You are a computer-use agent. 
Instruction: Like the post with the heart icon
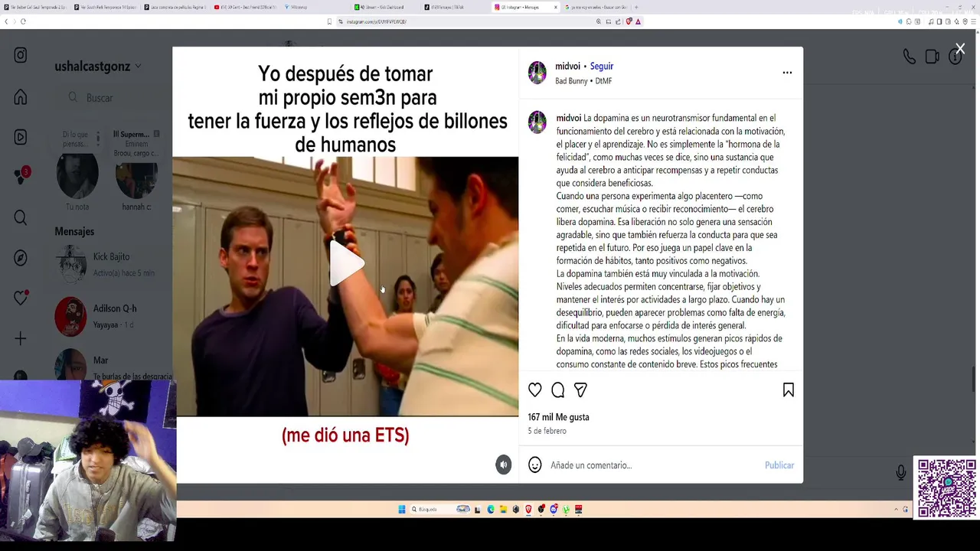(x=535, y=390)
